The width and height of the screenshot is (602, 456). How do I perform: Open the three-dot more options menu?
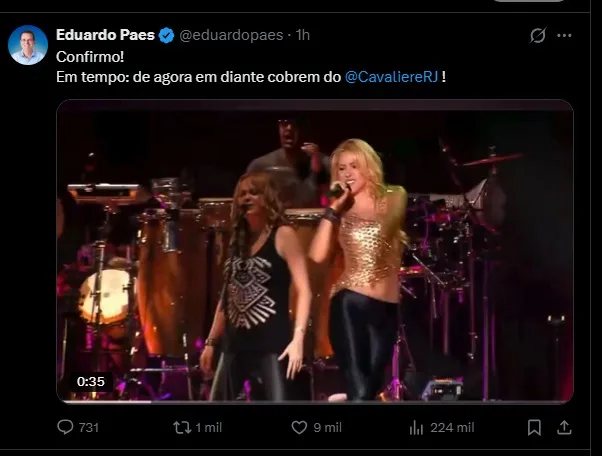click(564, 35)
